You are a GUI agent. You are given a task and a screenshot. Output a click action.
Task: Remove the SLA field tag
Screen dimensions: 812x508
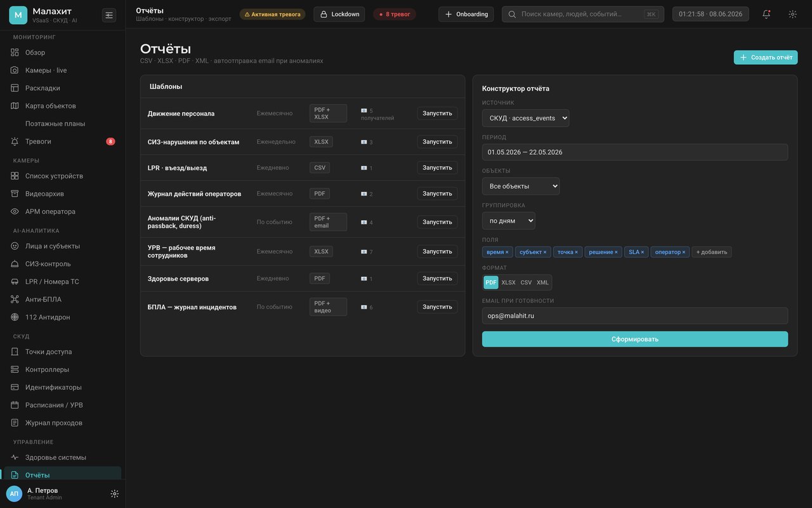point(643,252)
